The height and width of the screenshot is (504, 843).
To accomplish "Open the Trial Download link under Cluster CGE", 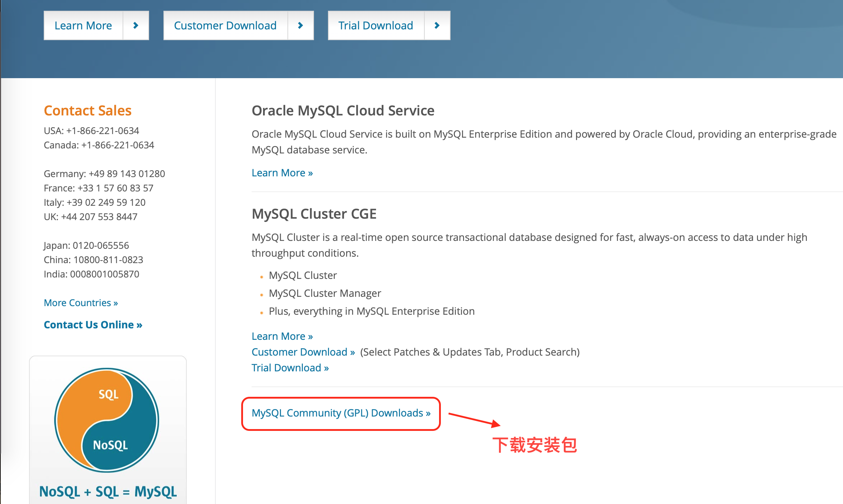I will [x=290, y=368].
